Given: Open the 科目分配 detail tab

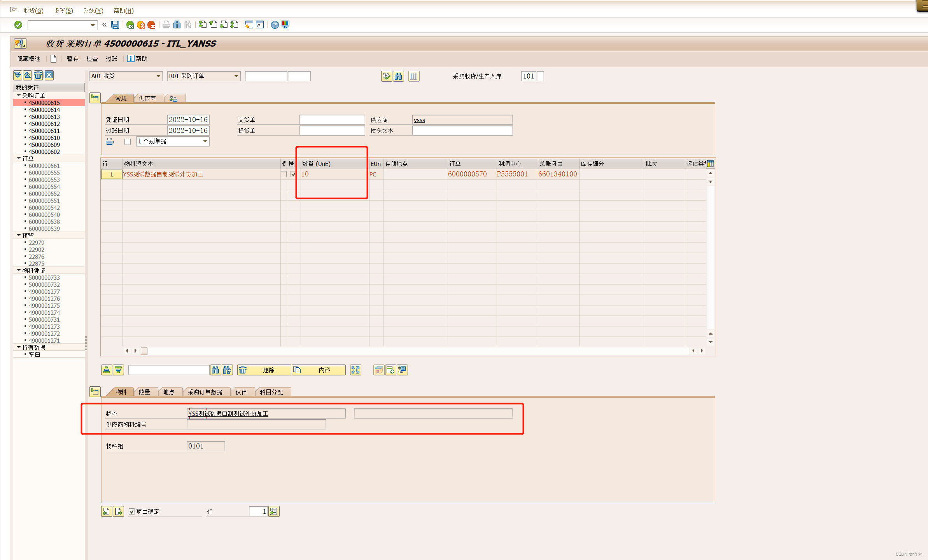Looking at the screenshot, I should point(271,392).
